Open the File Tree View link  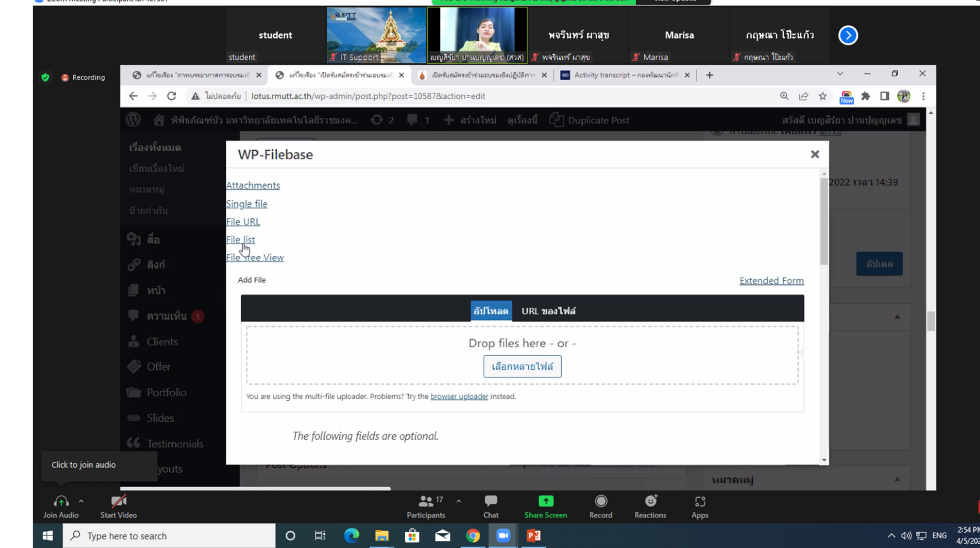click(255, 257)
